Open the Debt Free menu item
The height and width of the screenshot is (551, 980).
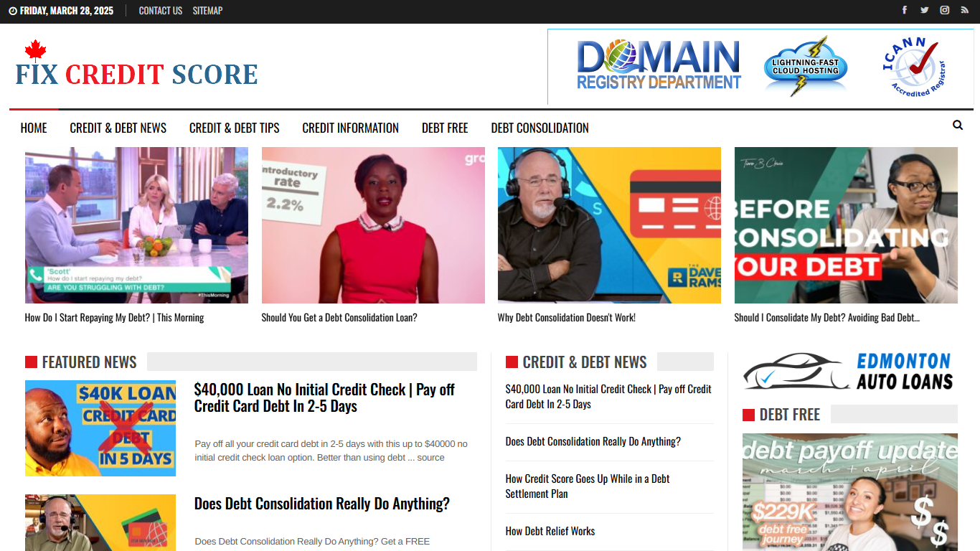point(445,128)
